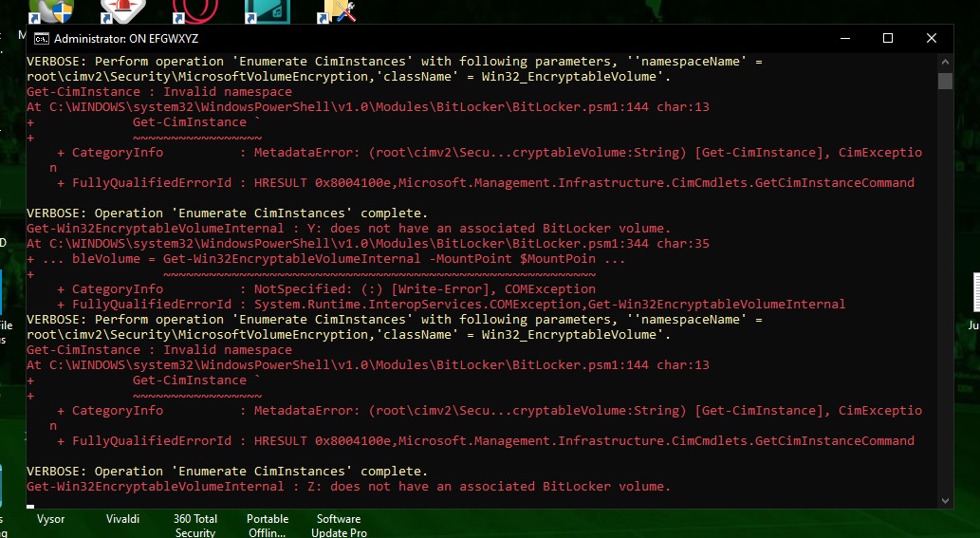Image resolution: width=980 pixels, height=538 pixels.
Task: Minimize the Administrator console window
Action: [844, 39]
